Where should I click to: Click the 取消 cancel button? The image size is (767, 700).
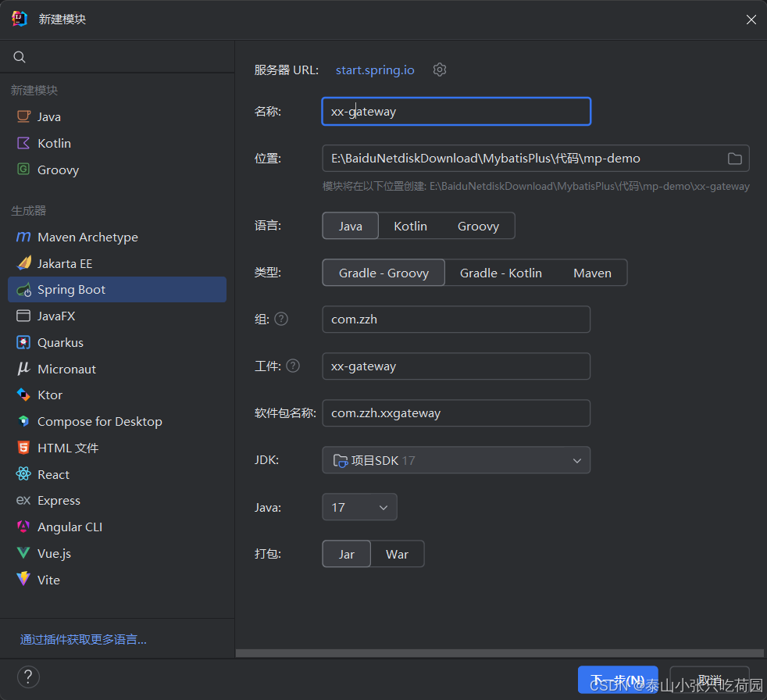(x=709, y=680)
